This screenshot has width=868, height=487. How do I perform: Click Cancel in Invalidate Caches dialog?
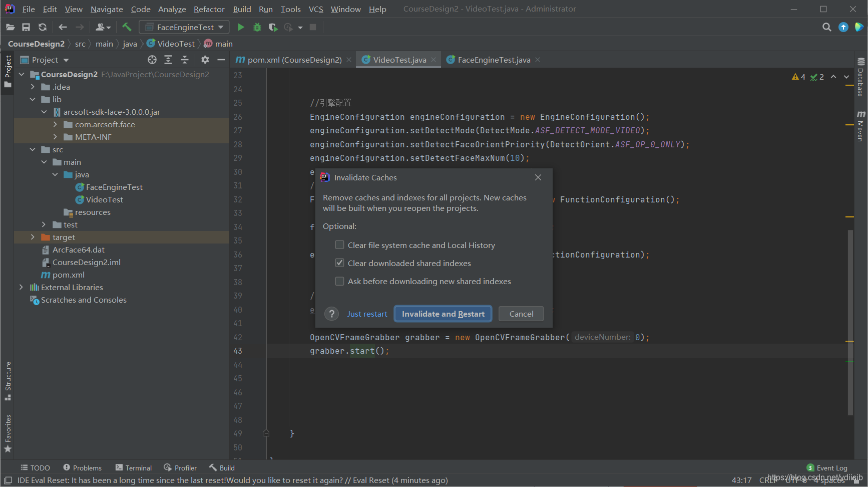[x=521, y=314]
